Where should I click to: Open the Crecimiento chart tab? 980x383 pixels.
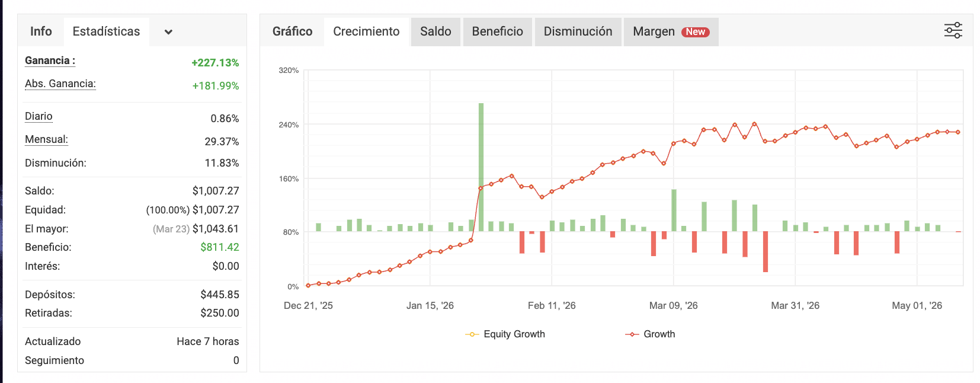point(366,31)
